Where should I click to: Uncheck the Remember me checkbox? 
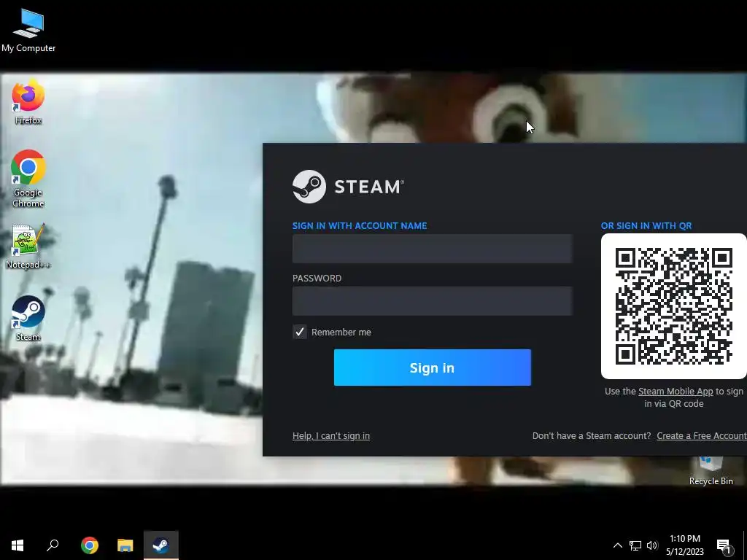(300, 332)
